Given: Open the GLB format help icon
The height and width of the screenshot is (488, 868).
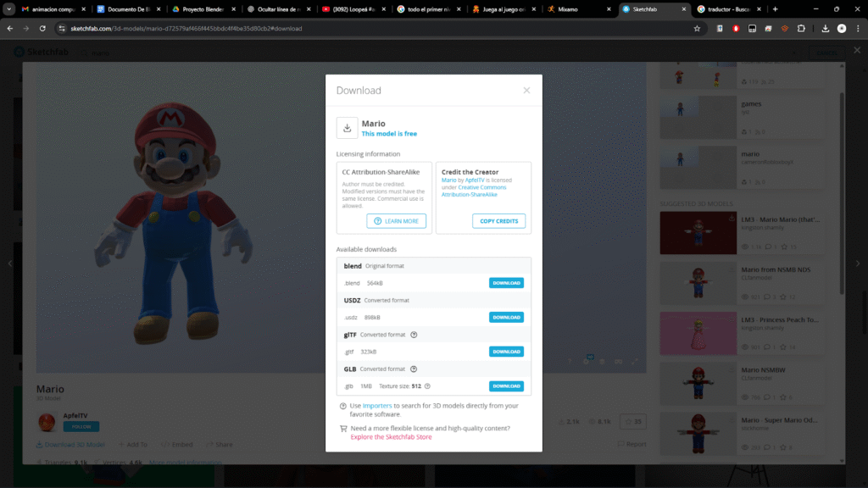Looking at the screenshot, I should [x=414, y=369].
